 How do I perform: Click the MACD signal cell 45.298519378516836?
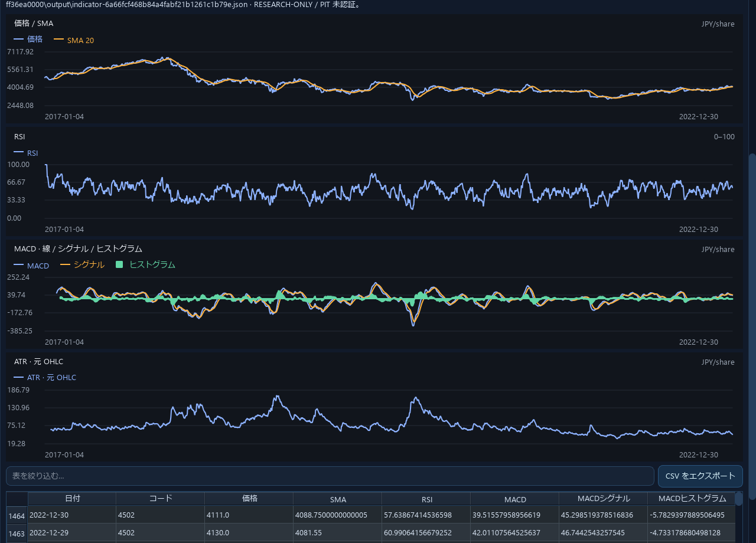604,515
